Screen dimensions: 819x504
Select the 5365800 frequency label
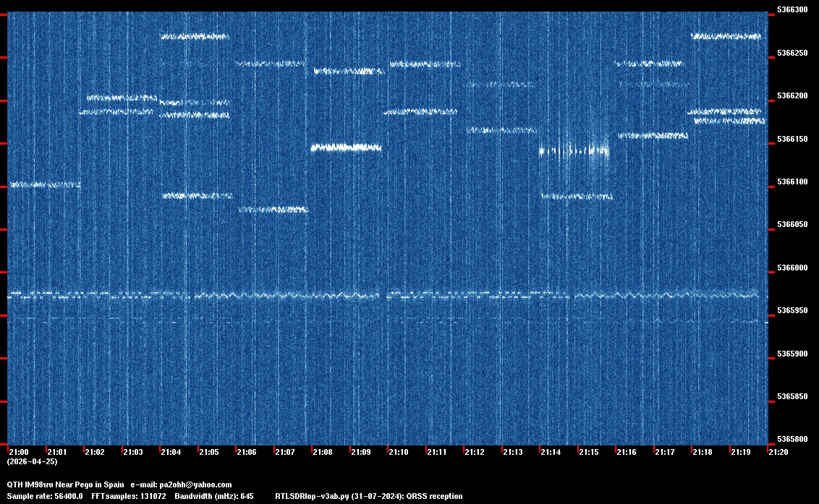point(792,440)
